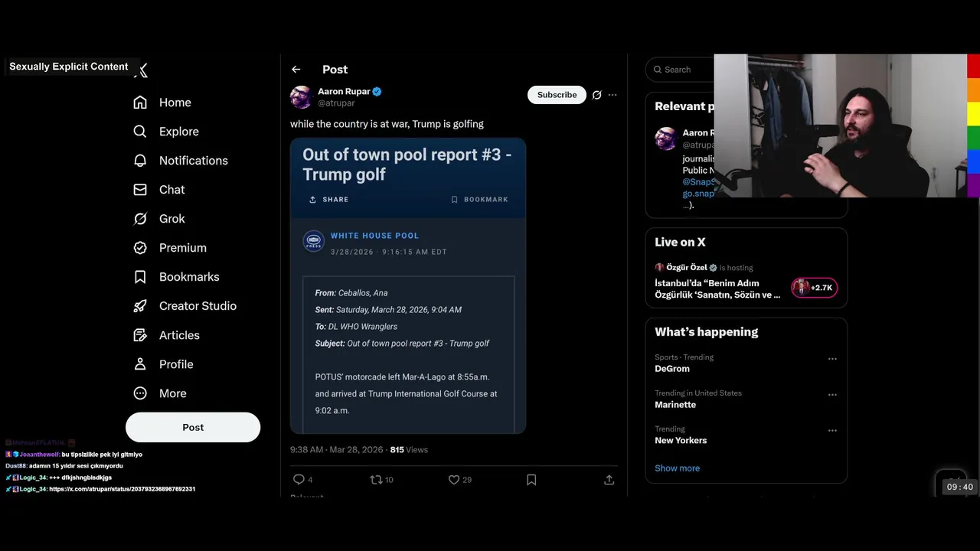Click the 815 Views count

pyautogui.click(x=409, y=450)
